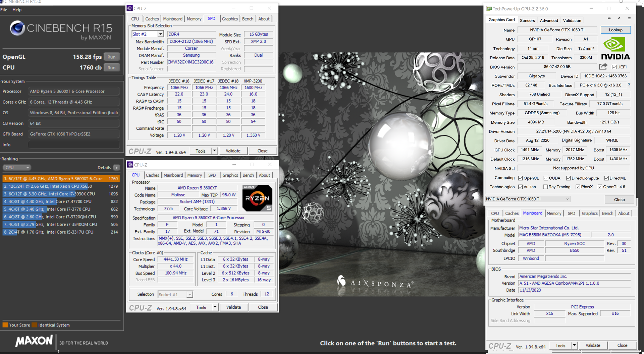This screenshot has width=644, height=354.
Task: Open the Cinebench File menu
Action: point(4,10)
